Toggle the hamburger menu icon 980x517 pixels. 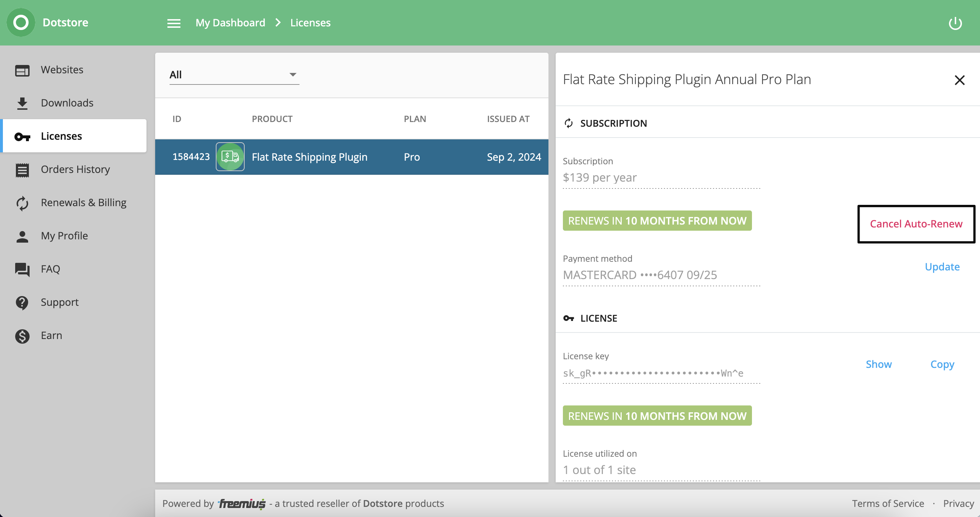[174, 23]
